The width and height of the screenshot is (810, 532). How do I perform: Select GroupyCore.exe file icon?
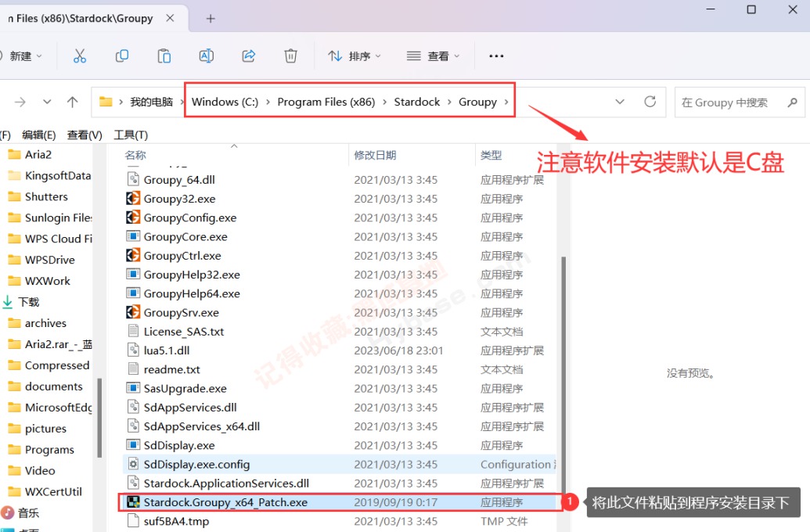pyautogui.click(x=133, y=236)
